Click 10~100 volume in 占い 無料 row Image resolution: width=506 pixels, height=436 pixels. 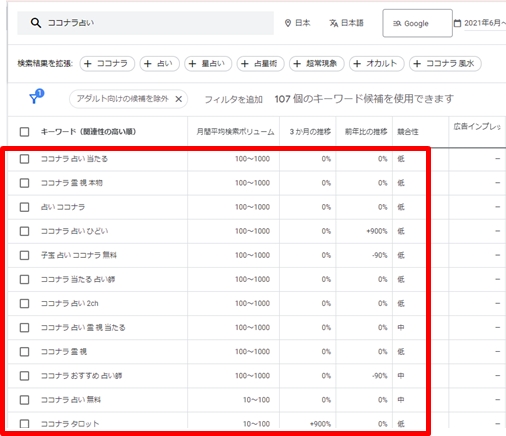(x=256, y=400)
